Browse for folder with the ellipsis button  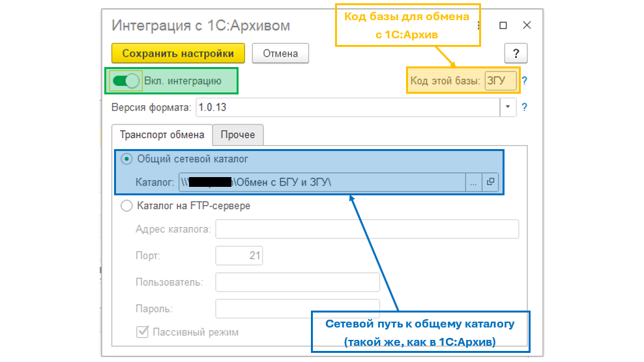click(474, 182)
